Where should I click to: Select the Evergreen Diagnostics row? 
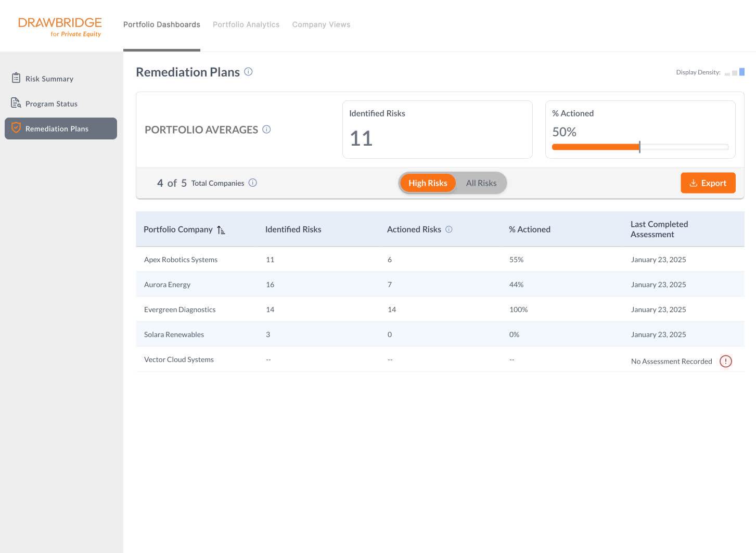click(180, 310)
